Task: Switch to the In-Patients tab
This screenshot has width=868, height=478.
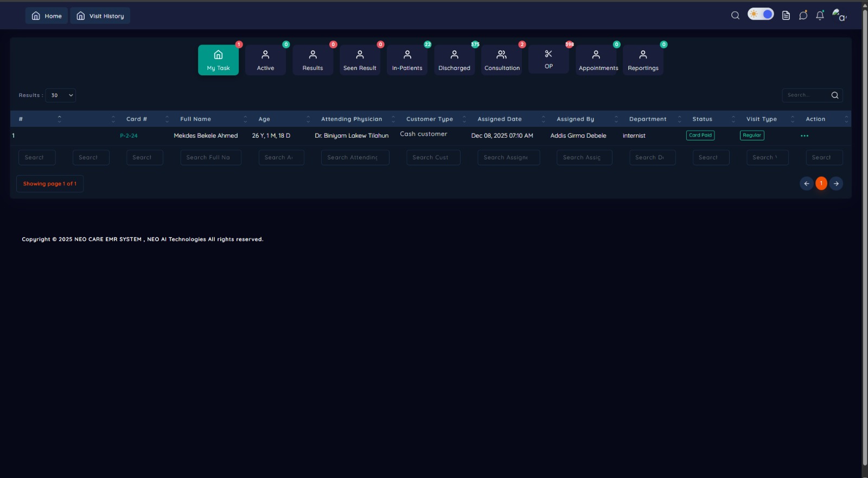Action: [x=407, y=60]
